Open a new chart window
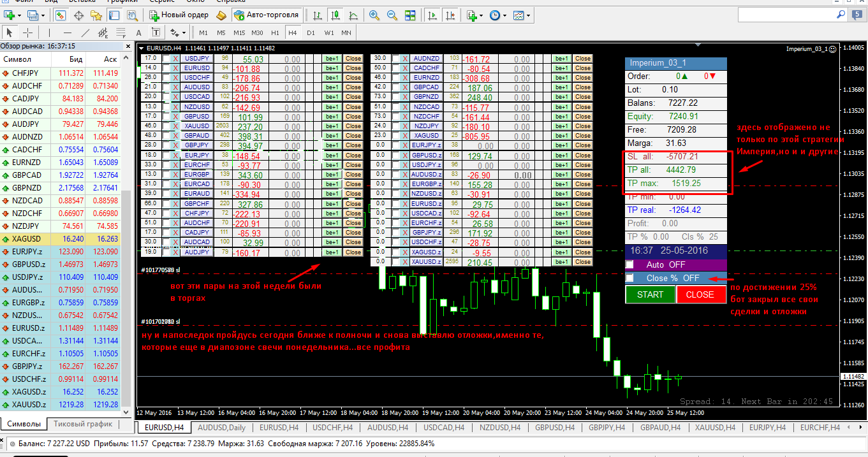Viewport: 868px width, 457px height. click(x=9, y=14)
